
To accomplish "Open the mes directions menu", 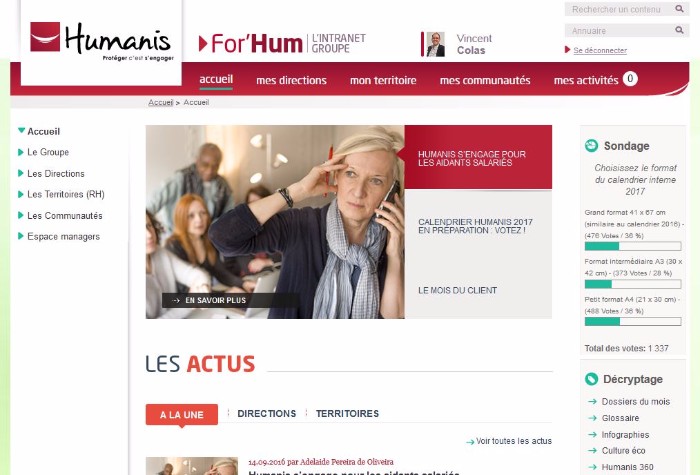I will tap(291, 80).
